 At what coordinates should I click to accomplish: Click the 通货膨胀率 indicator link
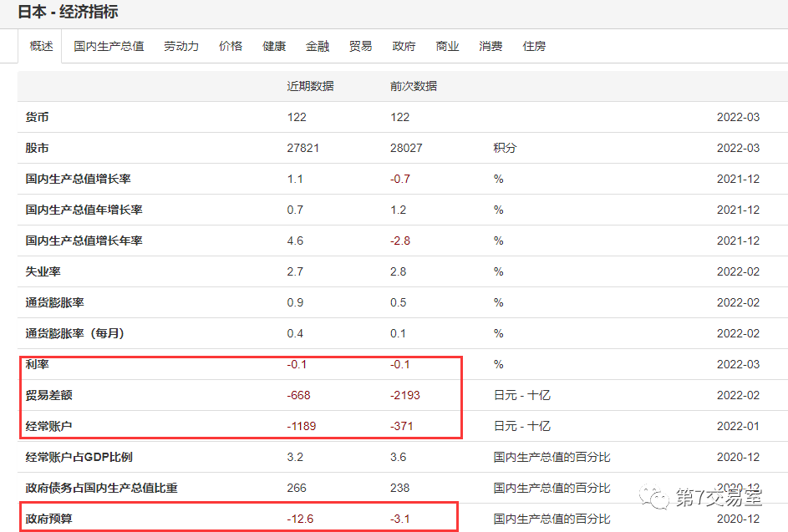point(55,302)
